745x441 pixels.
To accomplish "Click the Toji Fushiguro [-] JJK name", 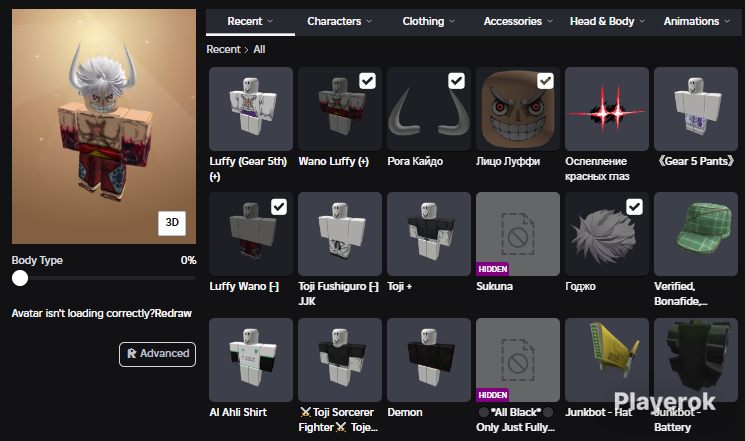I will 338,294.
